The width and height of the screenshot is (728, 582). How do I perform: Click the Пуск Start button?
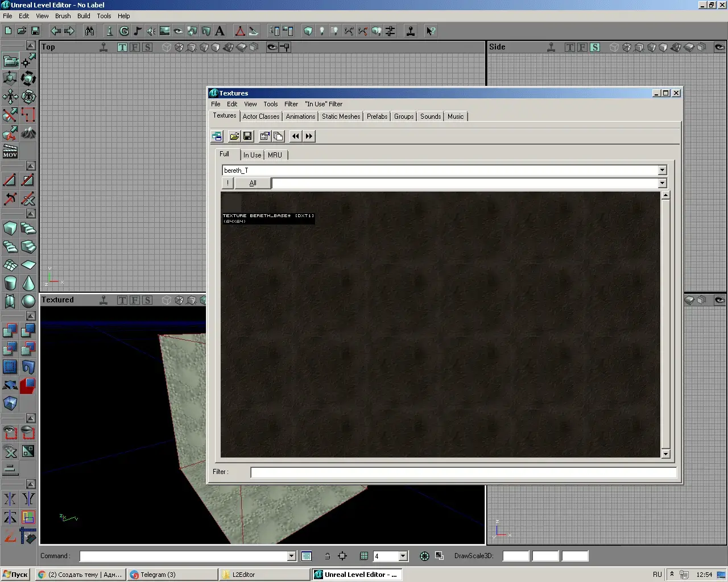(15, 575)
